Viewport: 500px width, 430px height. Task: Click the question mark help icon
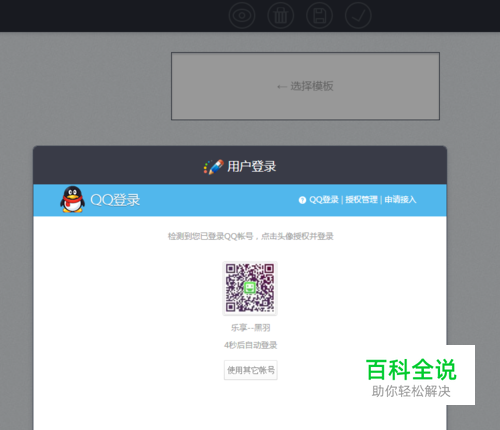click(x=302, y=200)
